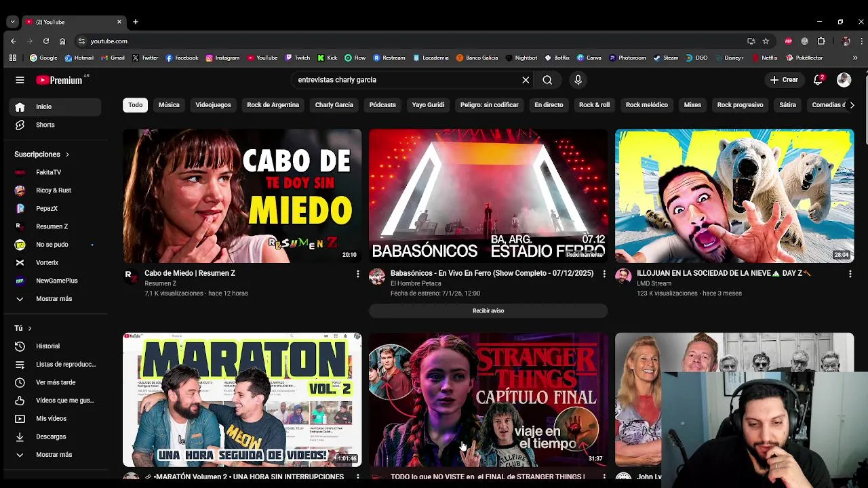Viewport: 868px width, 488px height.
Task: Open a new browser tab
Action: 135,22
